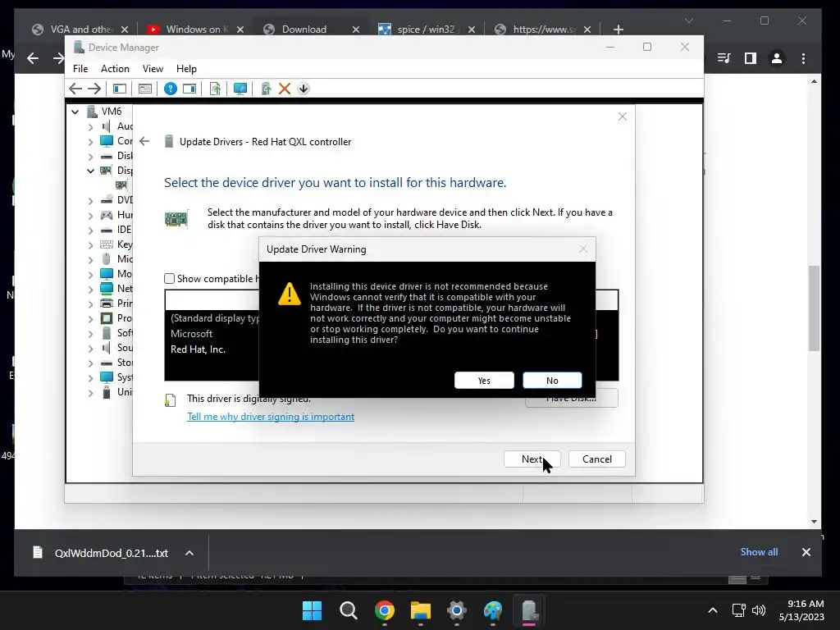Expand System devices node in device tree
Screen dimensions: 840x630
click(90, 378)
